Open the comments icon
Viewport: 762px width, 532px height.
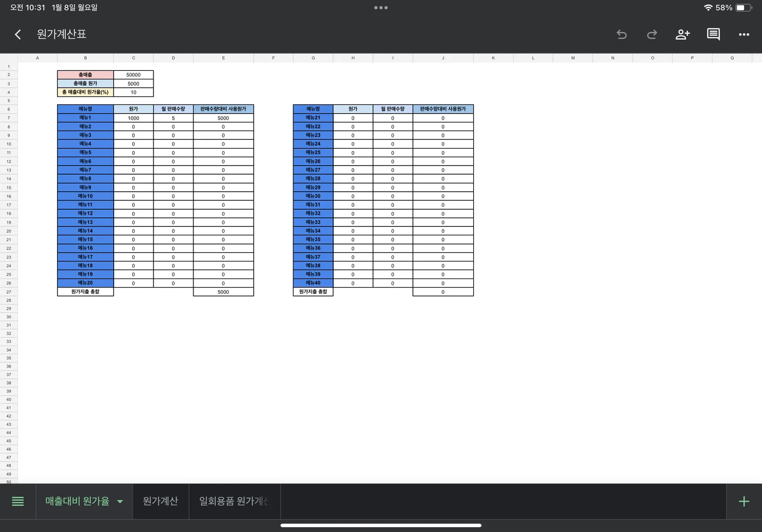click(x=714, y=35)
